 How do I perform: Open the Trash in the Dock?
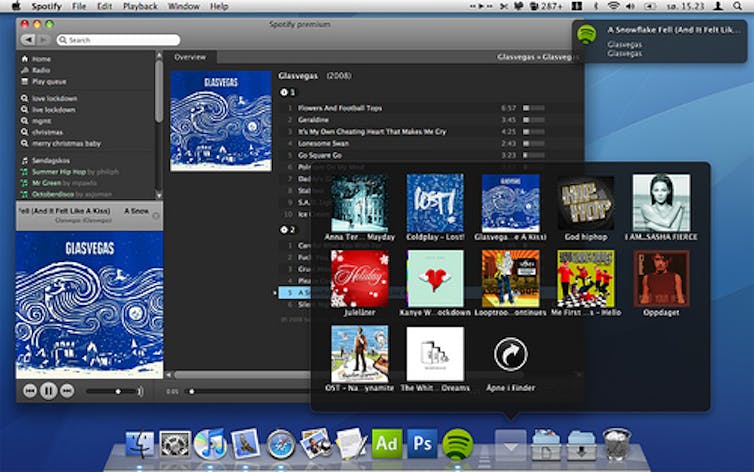point(616,444)
